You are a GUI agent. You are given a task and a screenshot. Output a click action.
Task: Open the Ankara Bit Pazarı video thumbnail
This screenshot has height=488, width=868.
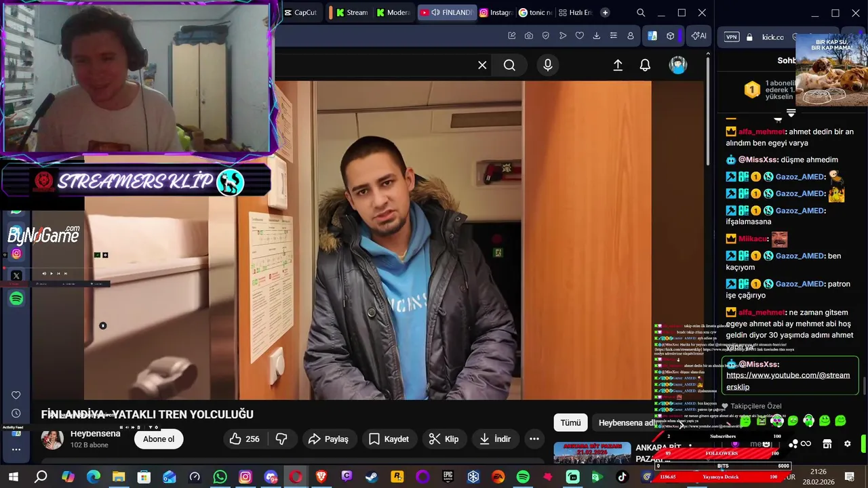pos(592,453)
